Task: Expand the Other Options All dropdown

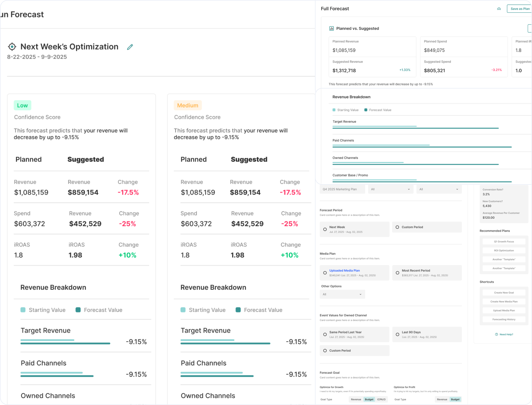Action: pyautogui.click(x=342, y=294)
